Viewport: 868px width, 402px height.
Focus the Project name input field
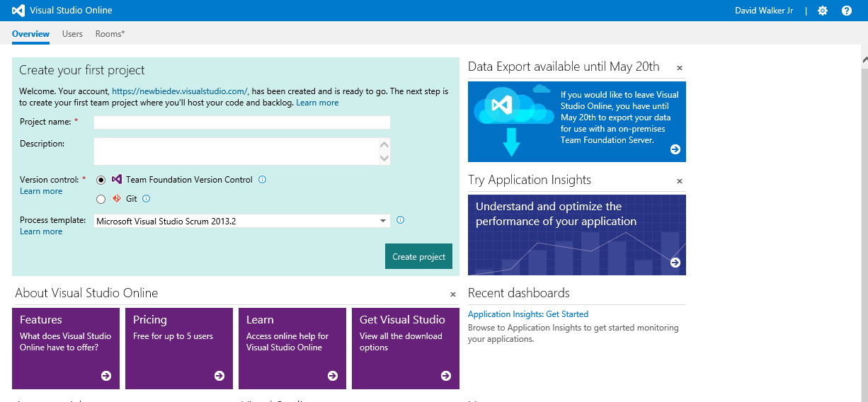tap(242, 122)
